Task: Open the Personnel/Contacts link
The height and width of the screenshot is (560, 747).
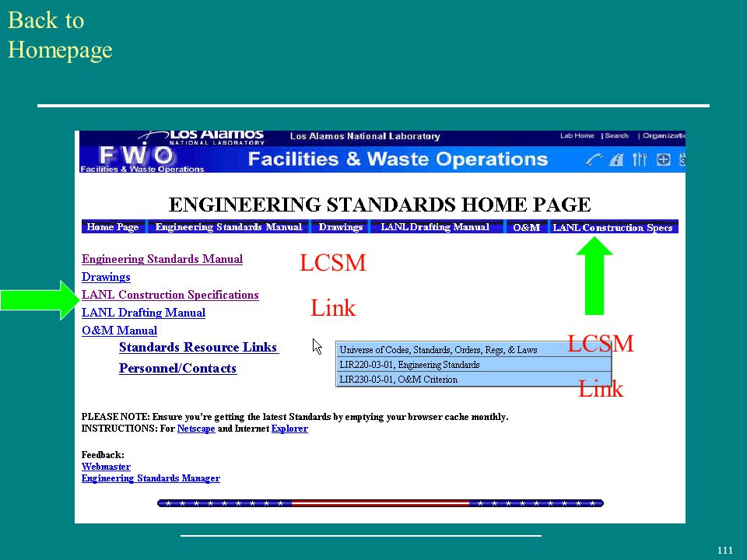Action: point(177,368)
